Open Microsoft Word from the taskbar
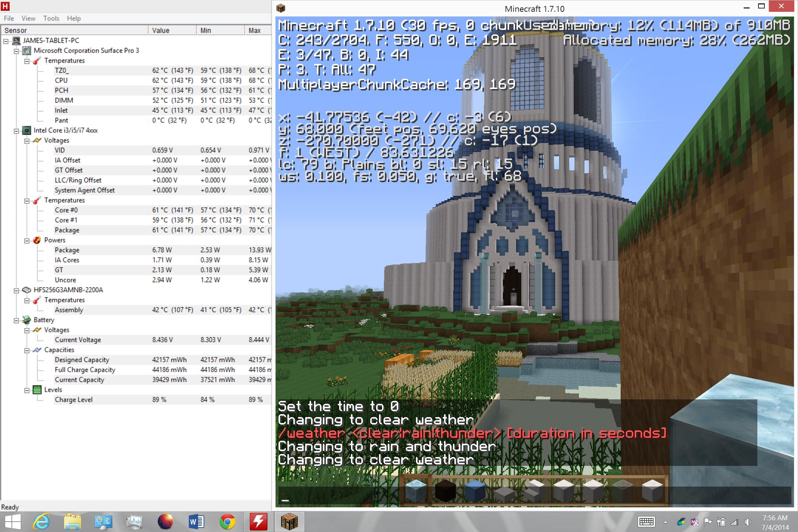This screenshot has height=532, width=798. (196, 522)
